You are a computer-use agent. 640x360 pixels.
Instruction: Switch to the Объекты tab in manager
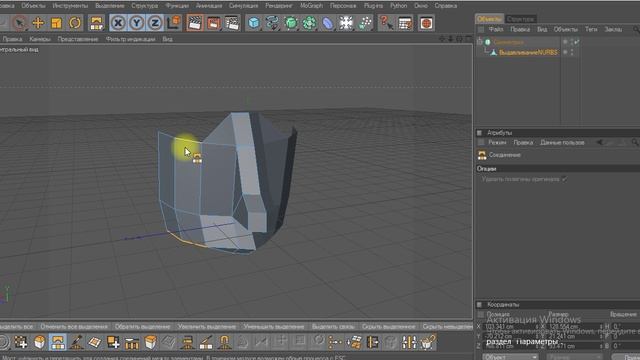pos(489,19)
